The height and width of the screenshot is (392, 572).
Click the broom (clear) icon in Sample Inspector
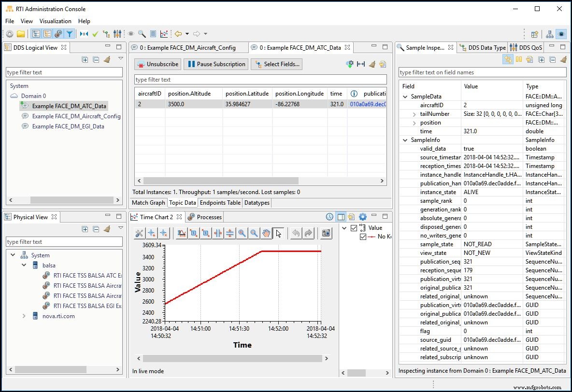pos(562,59)
